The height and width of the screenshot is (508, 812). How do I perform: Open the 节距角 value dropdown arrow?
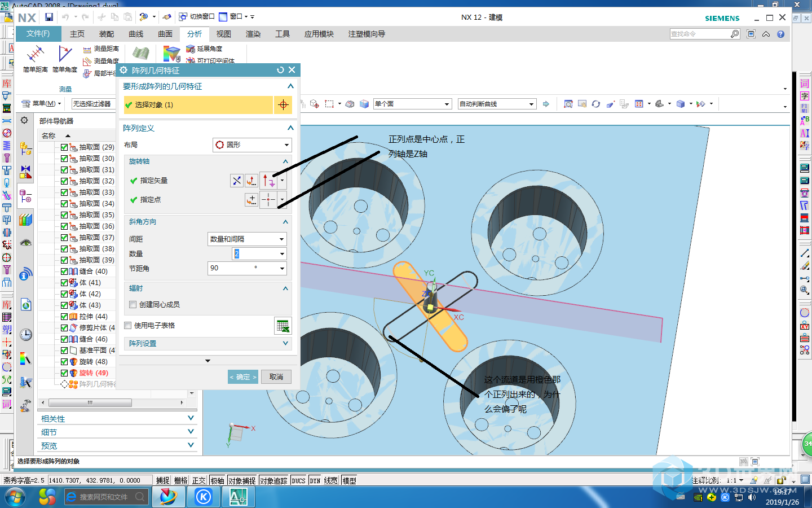tap(282, 269)
